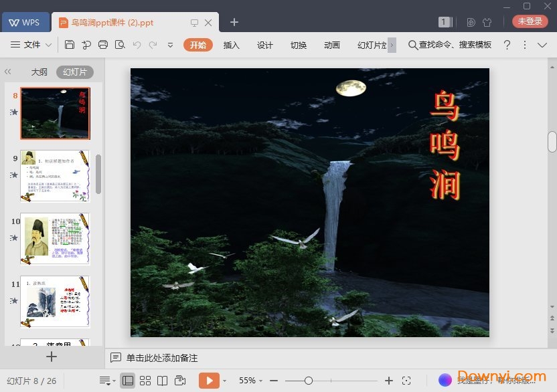Toggle the Redo control
Viewport: 557px width, 392px height.
(x=153, y=44)
